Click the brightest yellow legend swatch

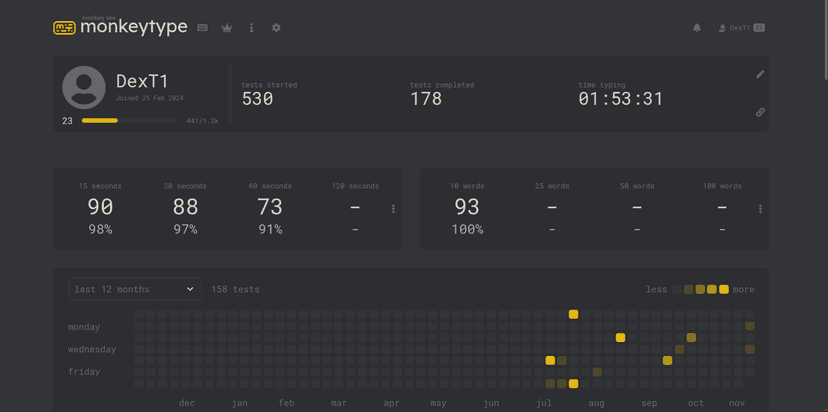[724, 289]
